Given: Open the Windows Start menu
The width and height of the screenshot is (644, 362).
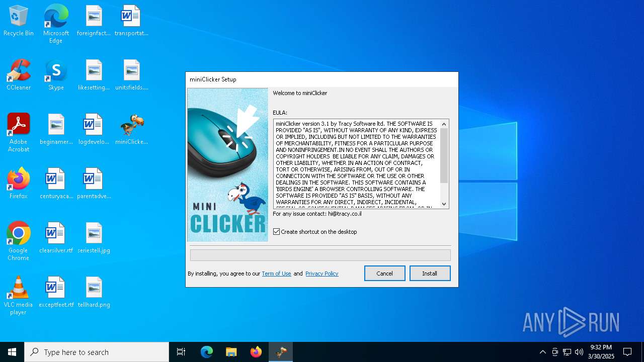Looking at the screenshot, I should (x=12, y=352).
